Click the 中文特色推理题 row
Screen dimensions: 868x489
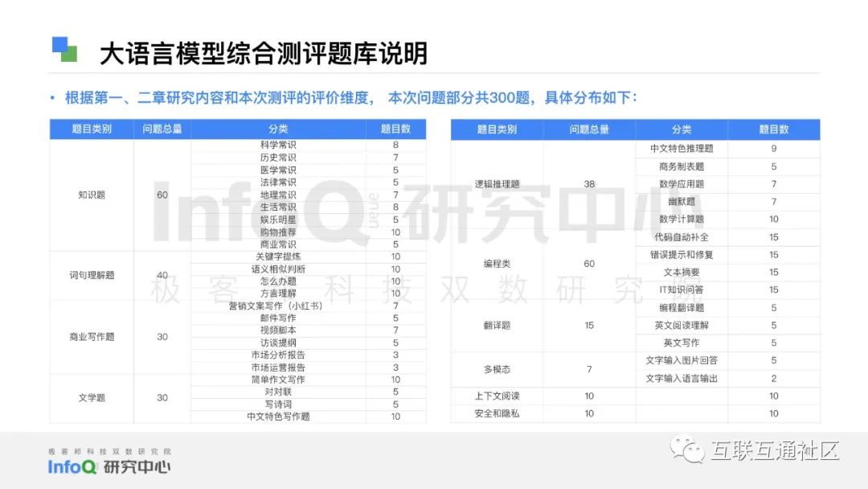click(x=728, y=149)
